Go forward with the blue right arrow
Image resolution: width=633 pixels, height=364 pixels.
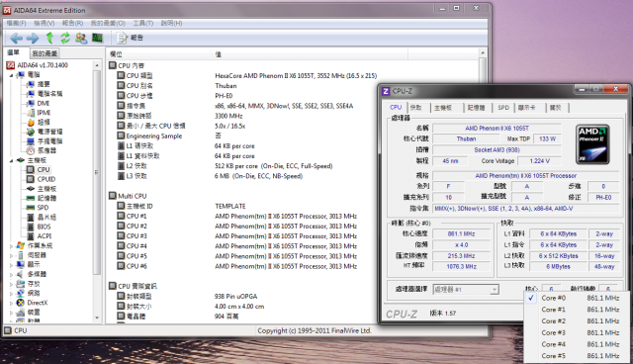point(33,39)
